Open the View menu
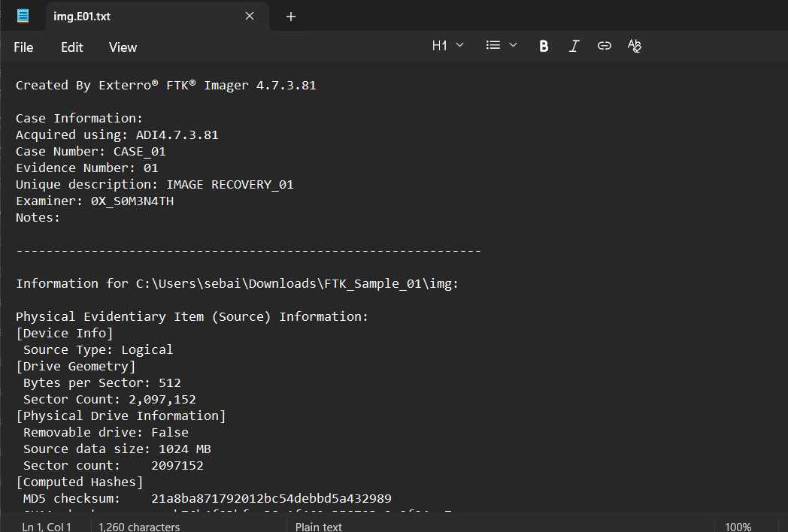This screenshot has height=532, width=788. click(x=123, y=47)
